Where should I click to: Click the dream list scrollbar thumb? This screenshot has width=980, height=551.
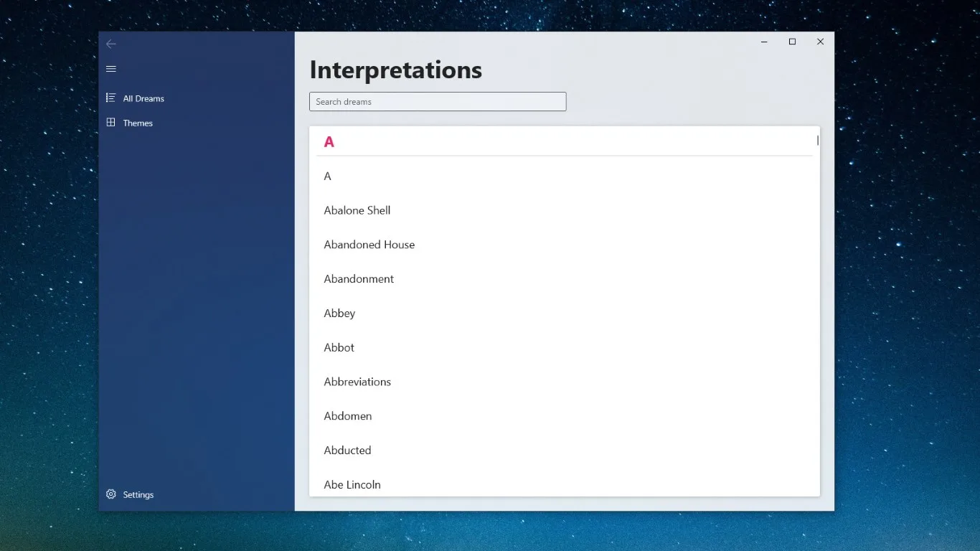[818, 140]
